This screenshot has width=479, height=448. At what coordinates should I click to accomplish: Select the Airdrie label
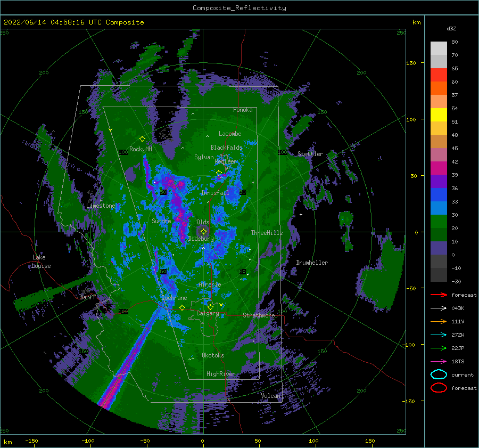(x=210, y=284)
